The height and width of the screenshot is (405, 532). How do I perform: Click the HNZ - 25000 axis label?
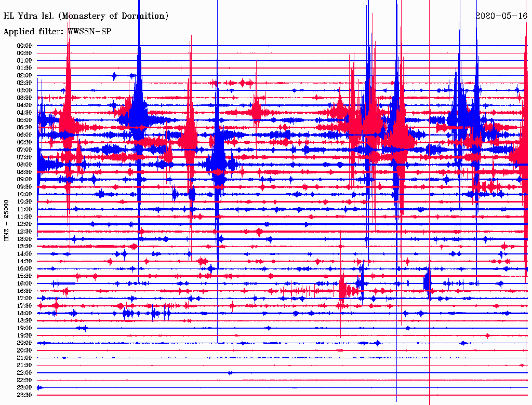(6, 221)
